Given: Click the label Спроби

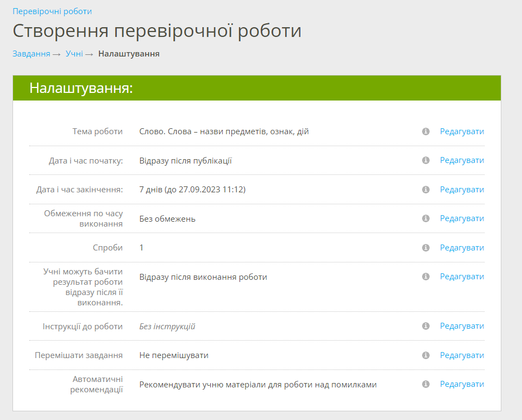Looking at the screenshot, I should pos(108,248).
